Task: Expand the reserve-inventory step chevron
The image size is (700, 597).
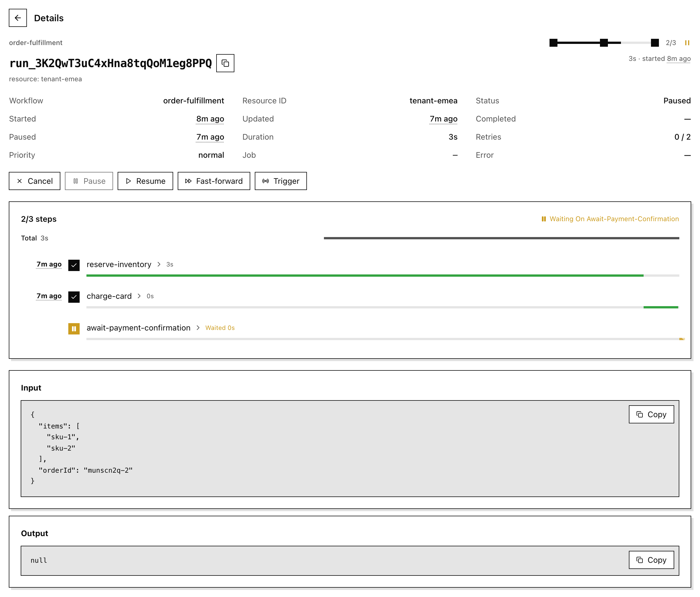Action: click(x=159, y=265)
